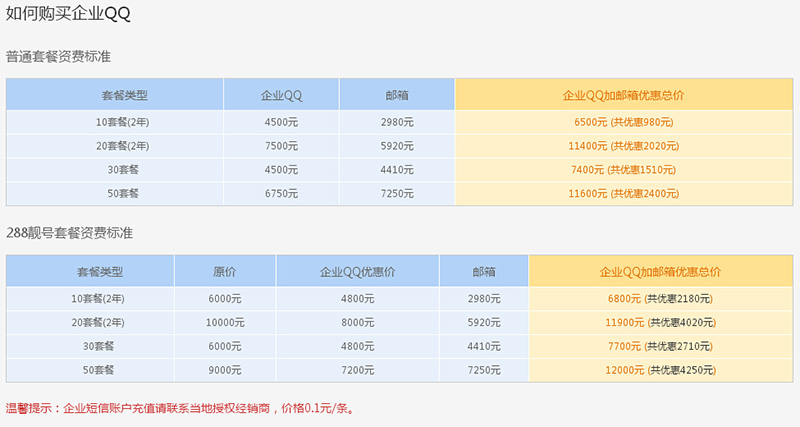Click the 11400元 (共优惠2020元) price cell
Image resolution: width=800 pixels, height=427 pixels.
tap(623, 146)
